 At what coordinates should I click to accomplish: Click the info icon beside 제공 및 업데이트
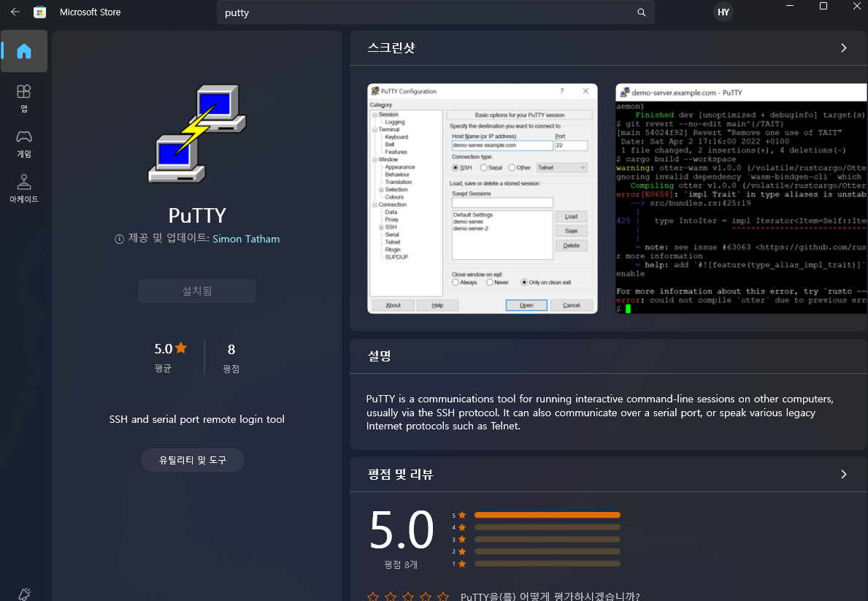coord(119,240)
